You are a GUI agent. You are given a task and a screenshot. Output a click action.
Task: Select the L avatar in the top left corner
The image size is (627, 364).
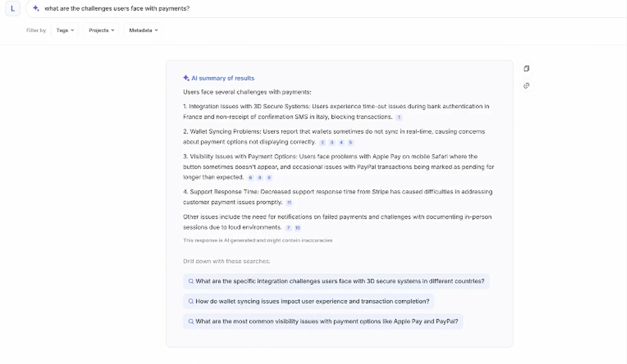13,8
